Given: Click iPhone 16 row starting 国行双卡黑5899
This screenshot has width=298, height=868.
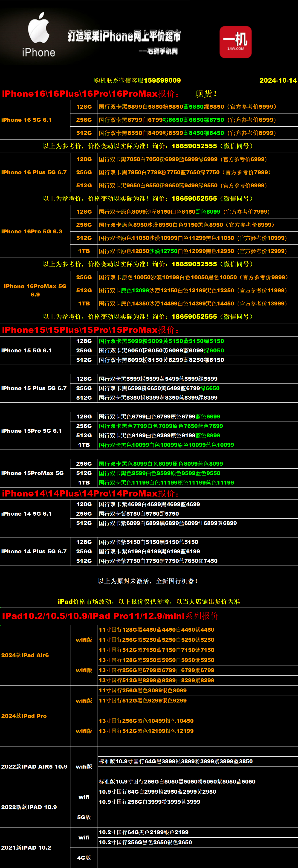Looking at the screenshot, I should click(x=198, y=107).
